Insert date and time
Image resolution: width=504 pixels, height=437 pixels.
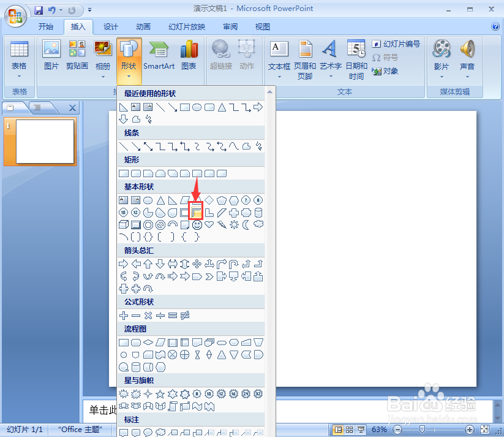point(356,60)
